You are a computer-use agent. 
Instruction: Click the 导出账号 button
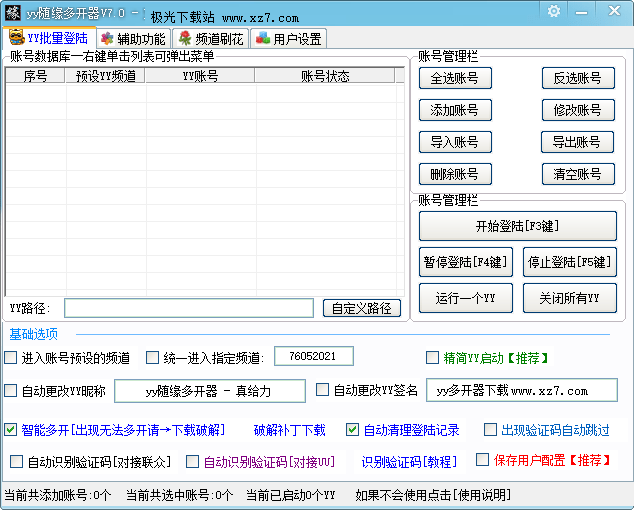click(577, 142)
